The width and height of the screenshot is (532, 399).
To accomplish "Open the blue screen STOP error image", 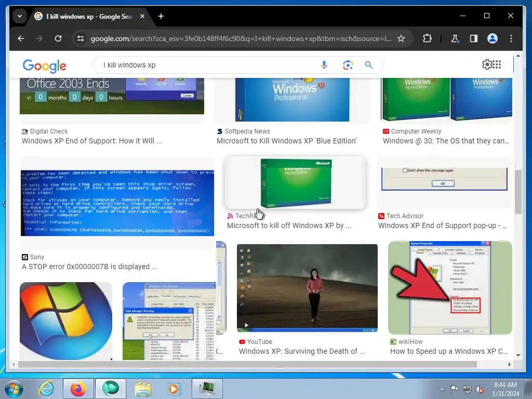I will point(117,203).
